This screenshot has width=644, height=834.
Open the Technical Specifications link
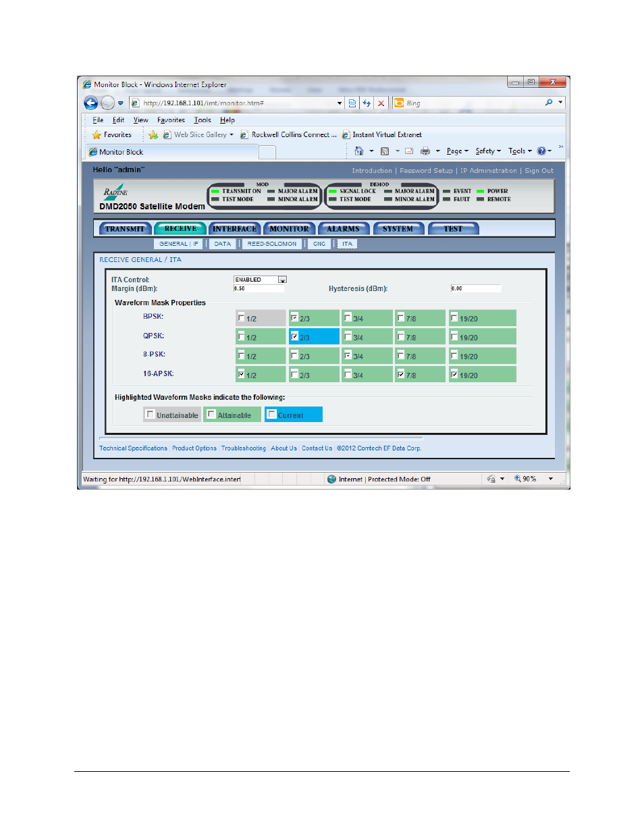133,448
